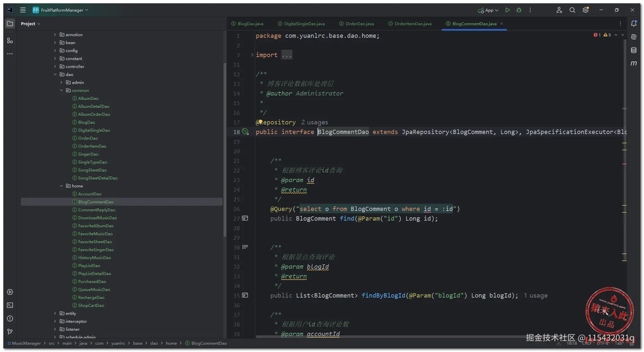Click the dao breadcrumb segment

[x=154, y=343]
